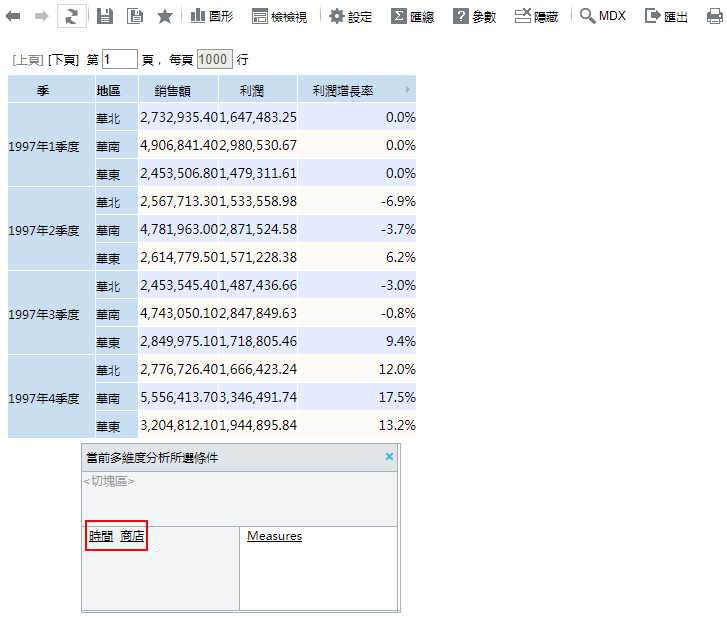
Task: Click the 匯出 export button
Action: pos(667,16)
